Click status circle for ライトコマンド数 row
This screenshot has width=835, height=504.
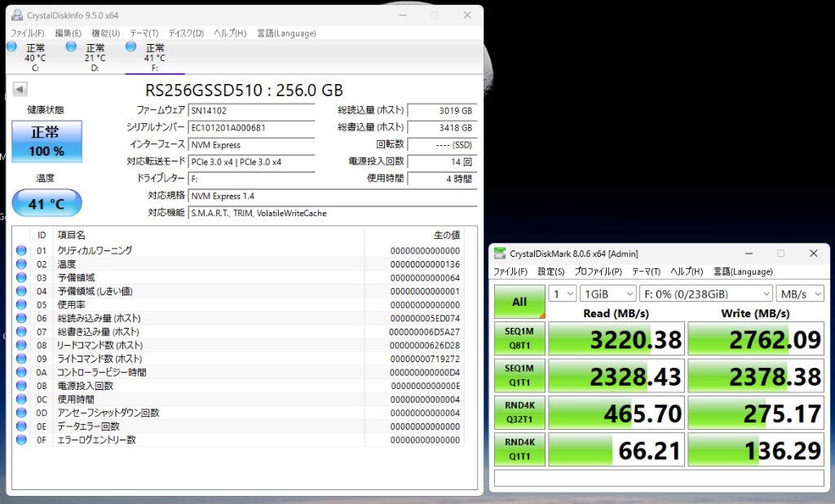pyautogui.click(x=21, y=359)
